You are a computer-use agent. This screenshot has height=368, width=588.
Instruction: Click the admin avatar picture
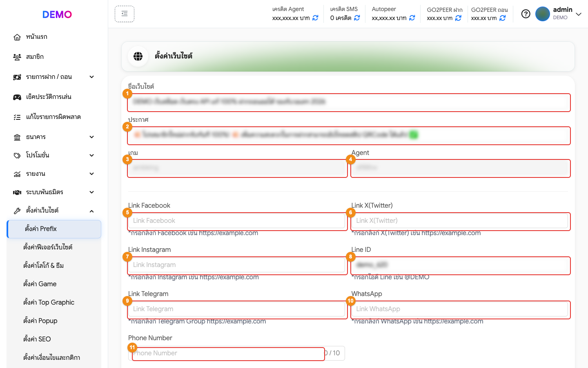point(543,14)
